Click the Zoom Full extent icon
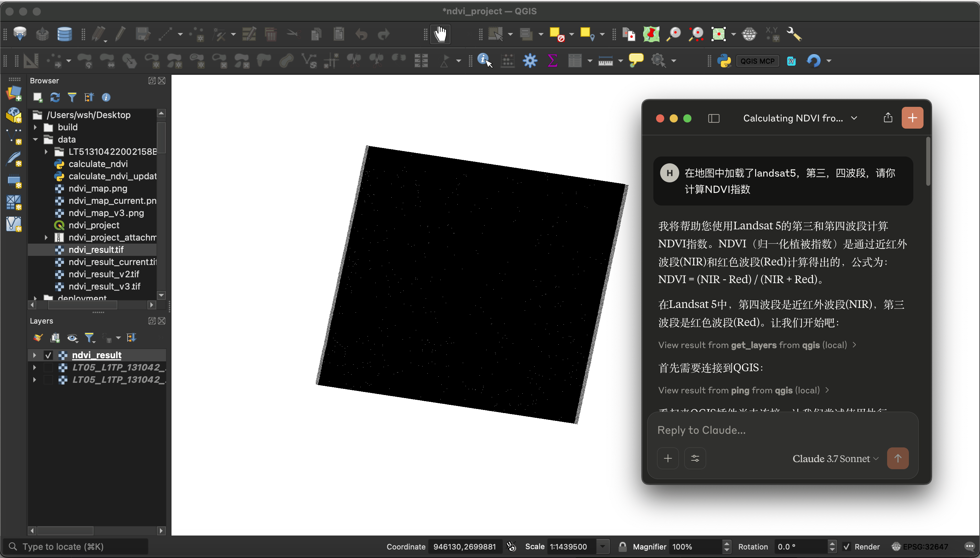The width and height of the screenshot is (980, 558). click(x=719, y=34)
